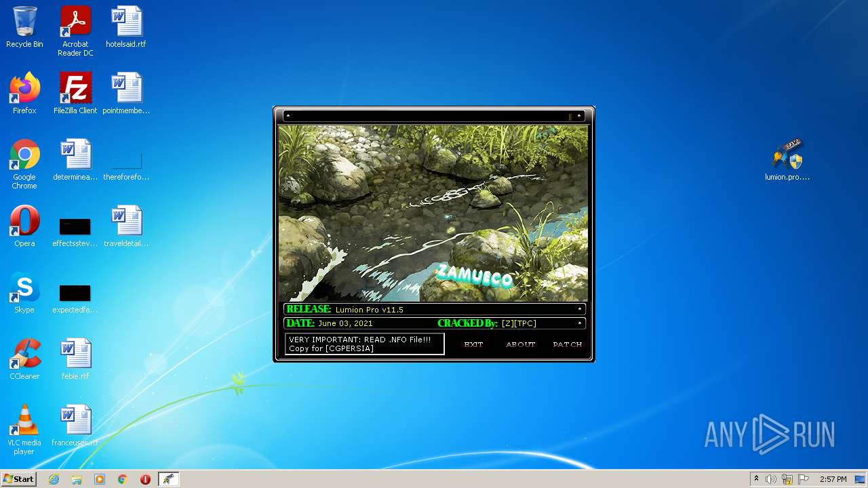Viewport: 868px width, 488px height.
Task: Launch VLC media player from desktop
Action: coord(24,430)
